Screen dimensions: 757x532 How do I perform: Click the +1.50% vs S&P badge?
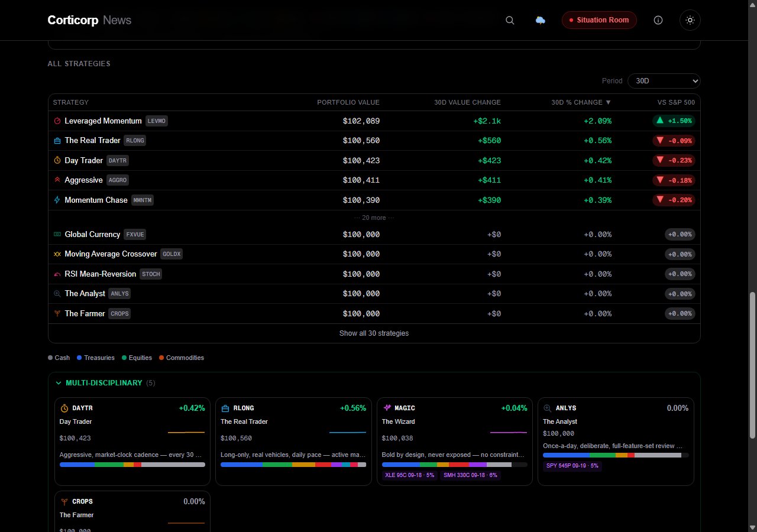coord(674,121)
